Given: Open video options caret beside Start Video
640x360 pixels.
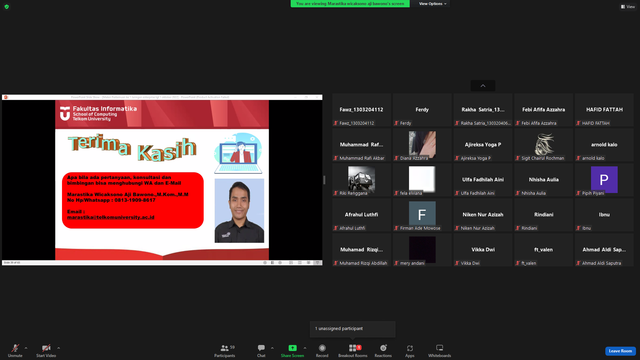Looking at the screenshot, I should pos(58,348).
